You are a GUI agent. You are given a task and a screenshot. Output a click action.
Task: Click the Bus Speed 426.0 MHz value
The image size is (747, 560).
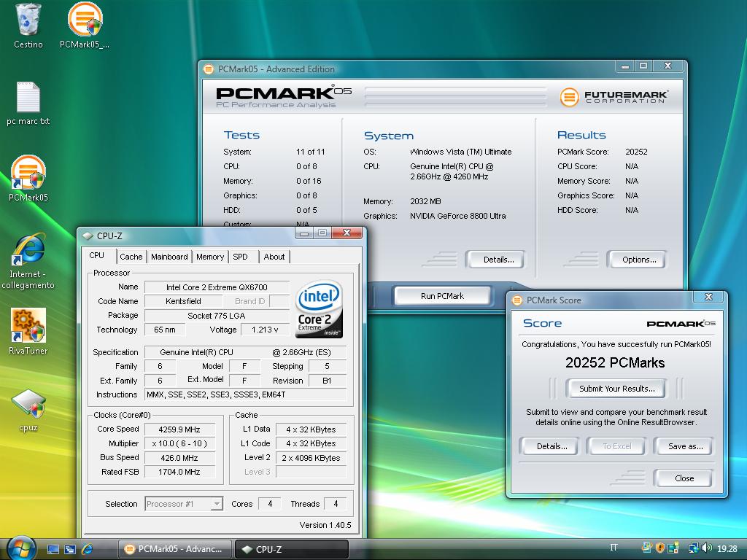click(x=179, y=458)
